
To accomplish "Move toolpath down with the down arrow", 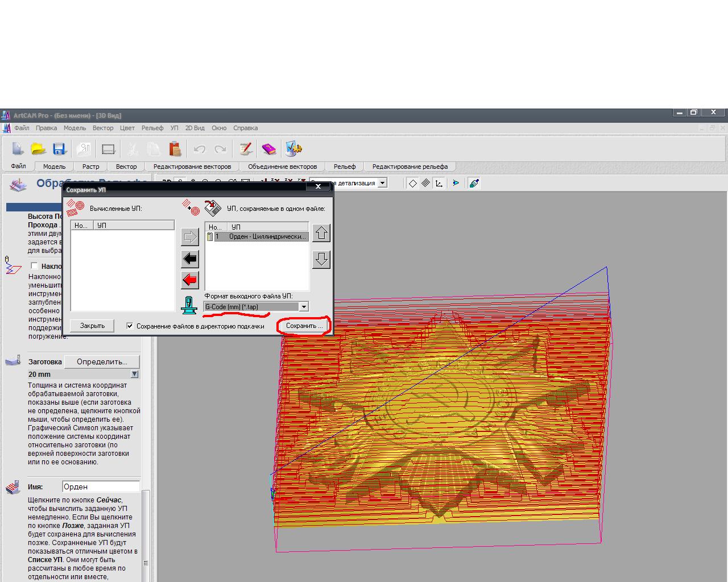I will tap(321, 259).
